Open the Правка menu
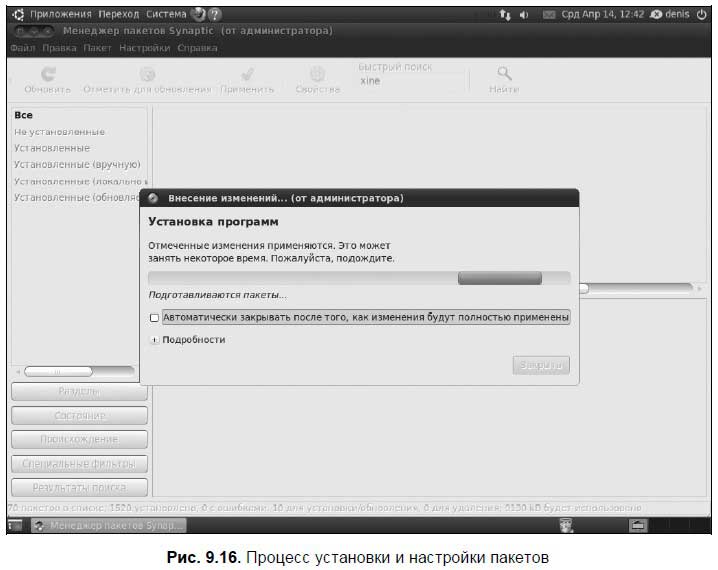The image size is (718, 570). 59,48
